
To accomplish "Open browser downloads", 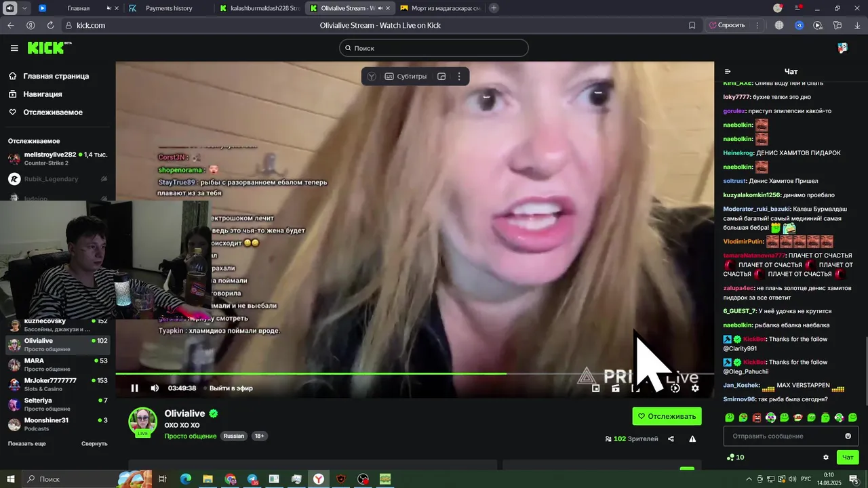I will coord(857,25).
